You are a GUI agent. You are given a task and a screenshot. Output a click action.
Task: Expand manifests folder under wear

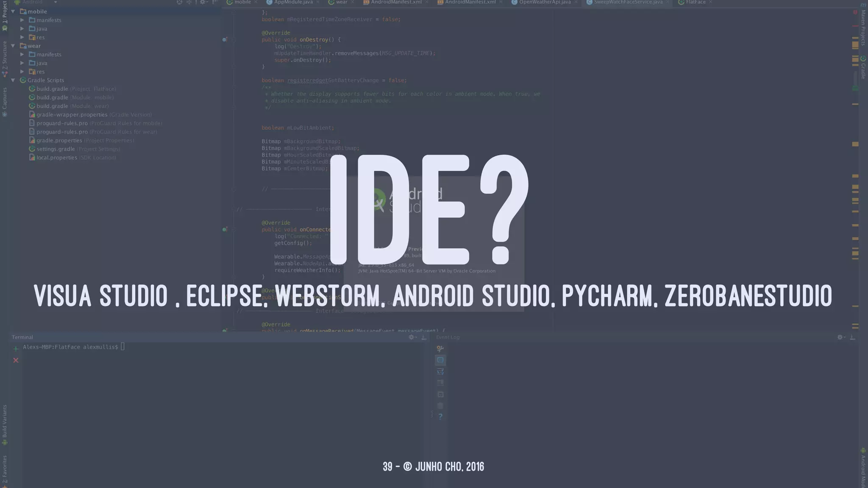[x=22, y=54]
